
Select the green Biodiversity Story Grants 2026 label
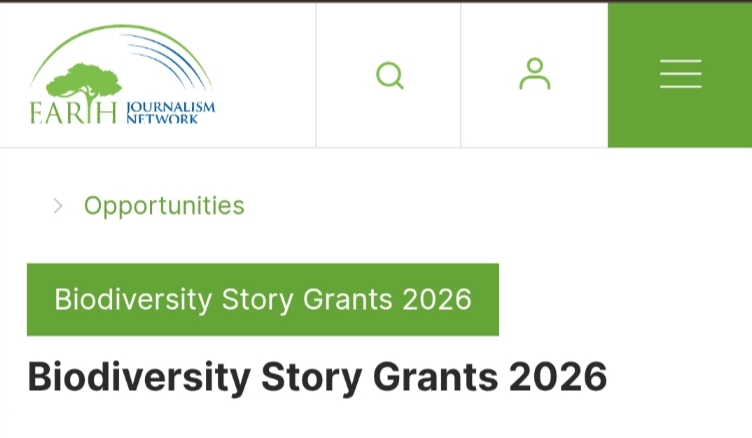point(262,300)
